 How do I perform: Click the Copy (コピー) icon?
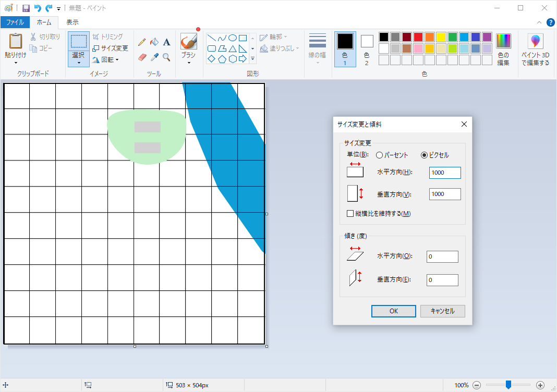(33, 48)
